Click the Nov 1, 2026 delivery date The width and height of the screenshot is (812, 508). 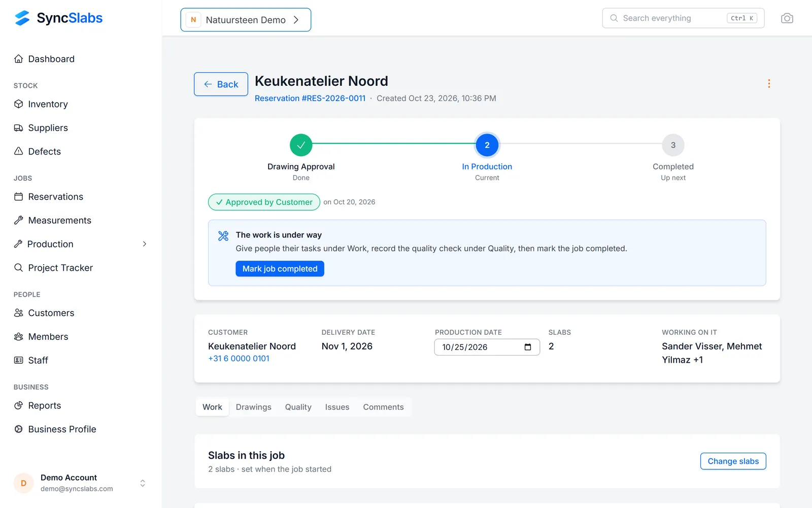coord(347,346)
